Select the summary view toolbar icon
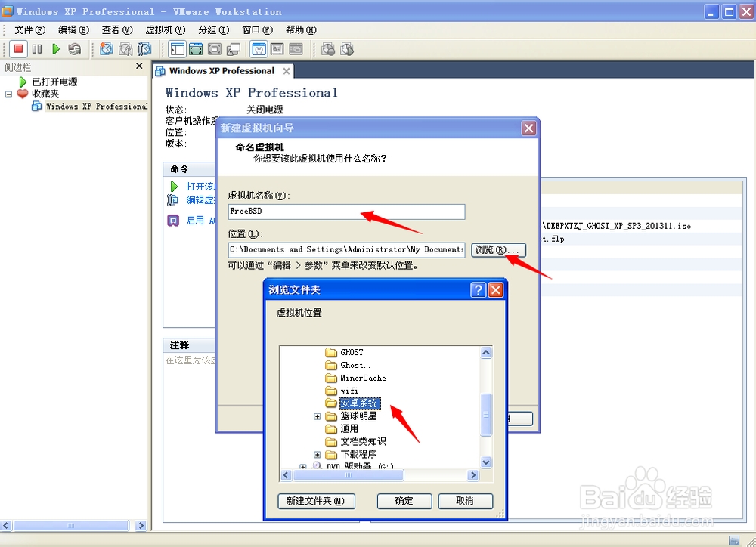 259,48
